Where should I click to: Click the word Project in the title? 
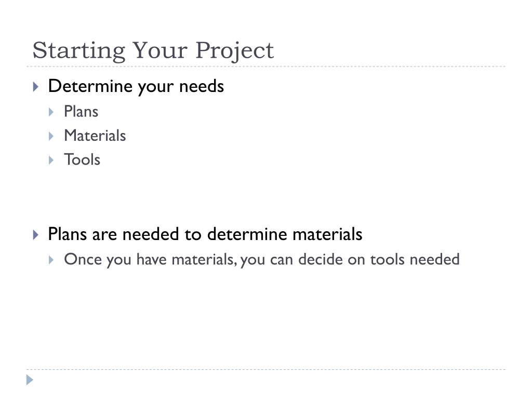click(x=235, y=51)
